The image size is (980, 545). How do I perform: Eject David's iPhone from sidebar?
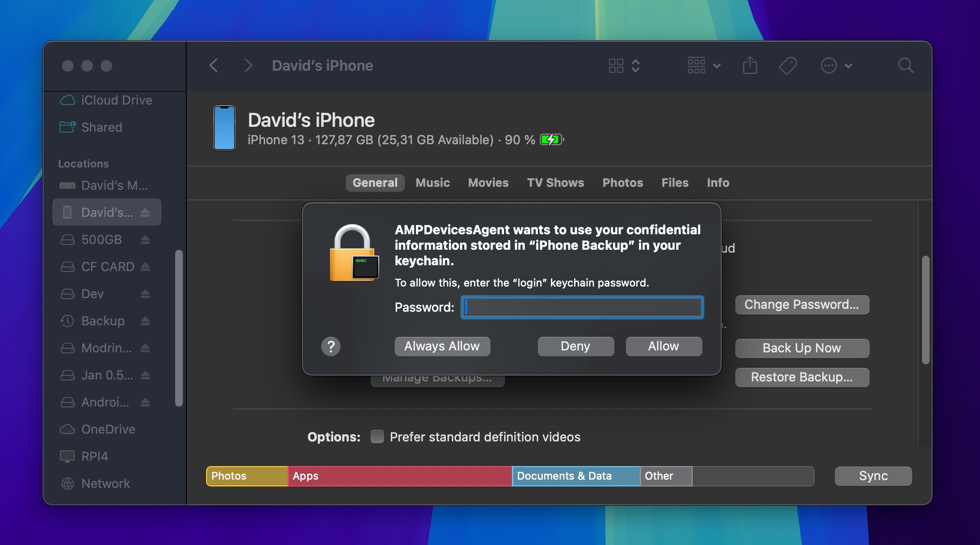[x=145, y=212]
